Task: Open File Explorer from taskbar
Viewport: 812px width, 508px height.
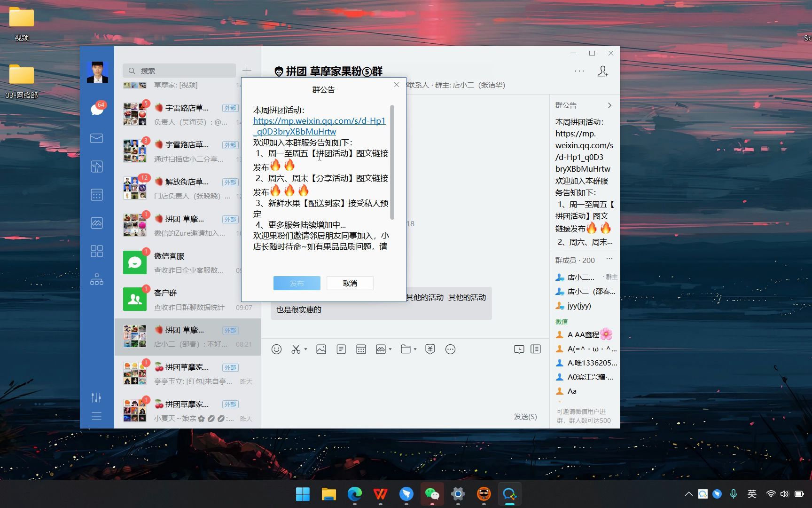Action: click(x=328, y=494)
